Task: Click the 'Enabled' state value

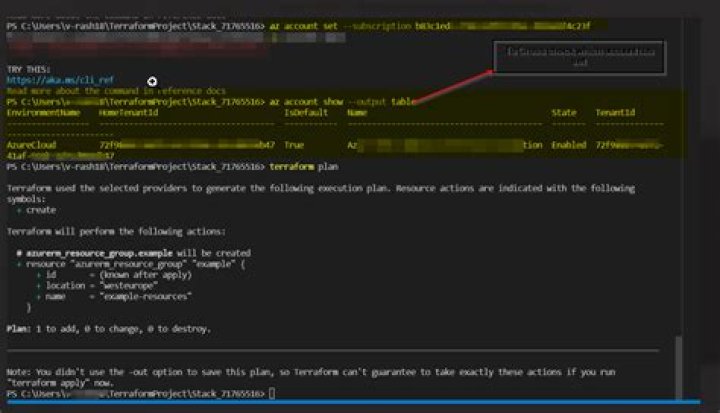Action: (569, 145)
